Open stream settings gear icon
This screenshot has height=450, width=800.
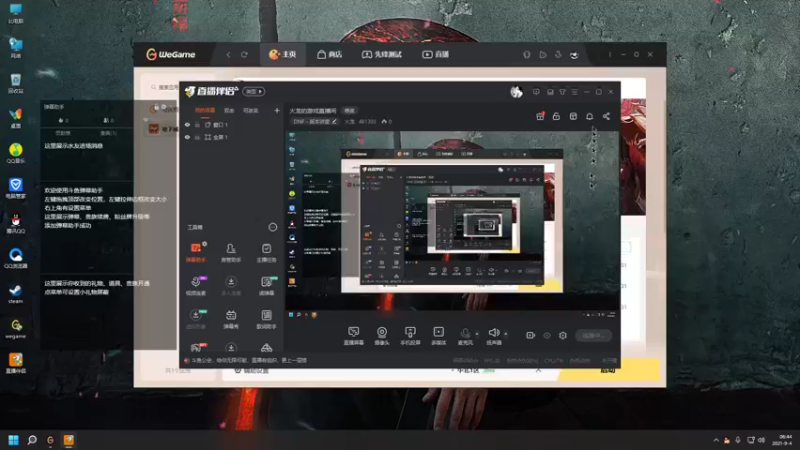coord(563,335)
